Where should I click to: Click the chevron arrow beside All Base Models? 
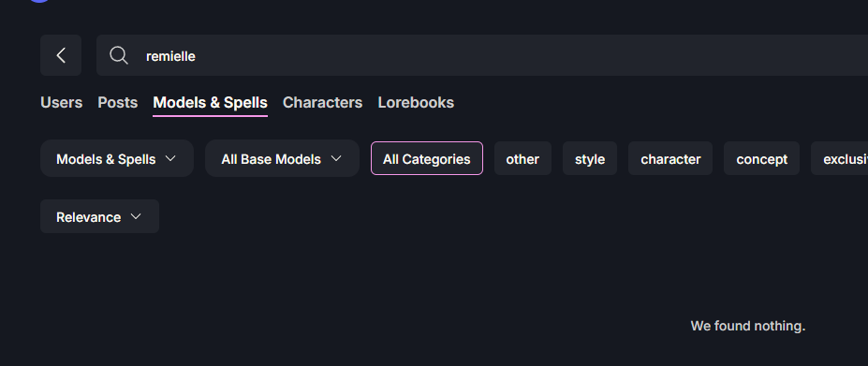click(336, 158)
